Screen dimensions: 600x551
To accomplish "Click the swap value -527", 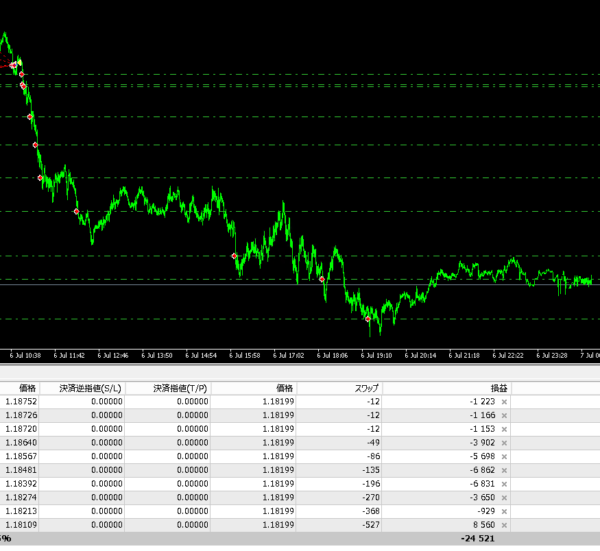I will click(370, 525).
